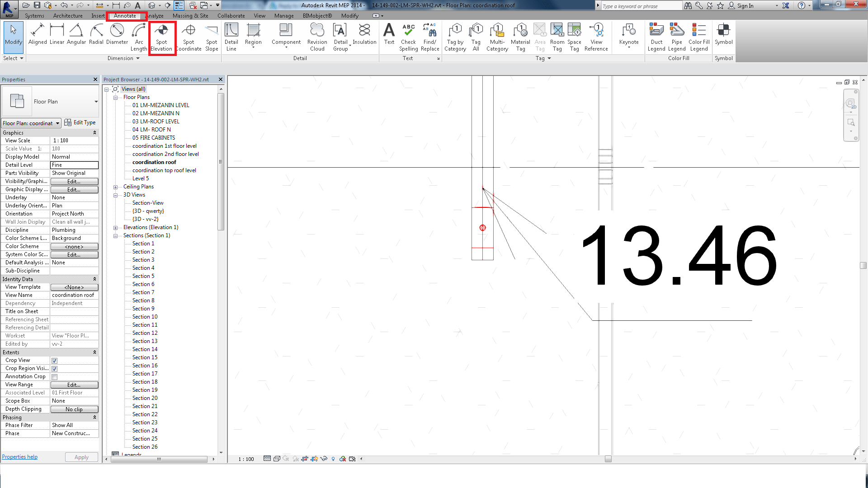The image size is (868, 488).
Task: Select the Room Tag tool
Action: 557,36
